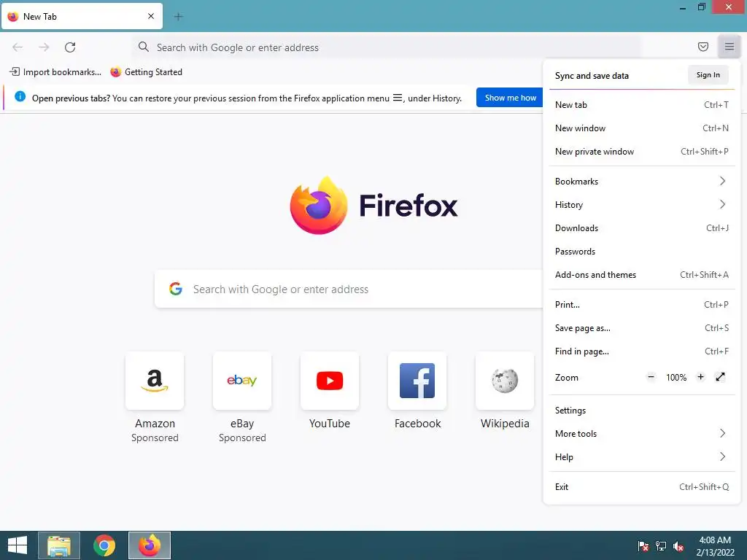Choose Print... from the menu
Screen dimensions: 747x560
pyautogui.click(x=642, y=305)
